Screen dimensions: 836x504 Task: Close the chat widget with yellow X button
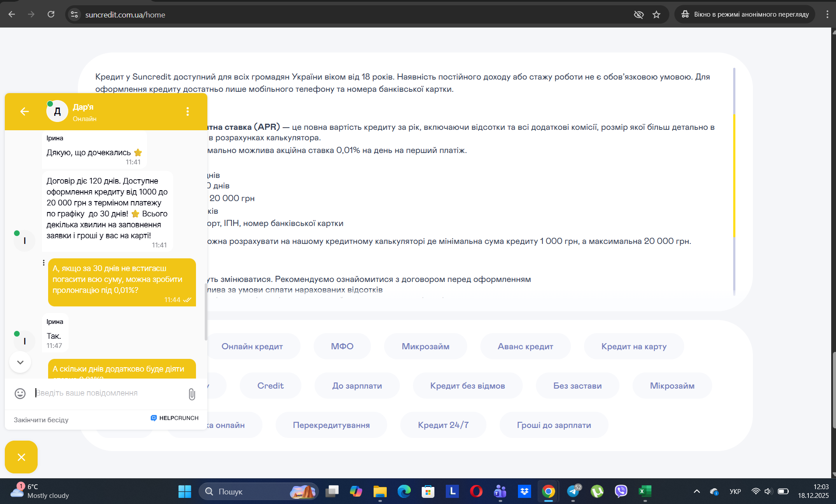tap(21, 457)
